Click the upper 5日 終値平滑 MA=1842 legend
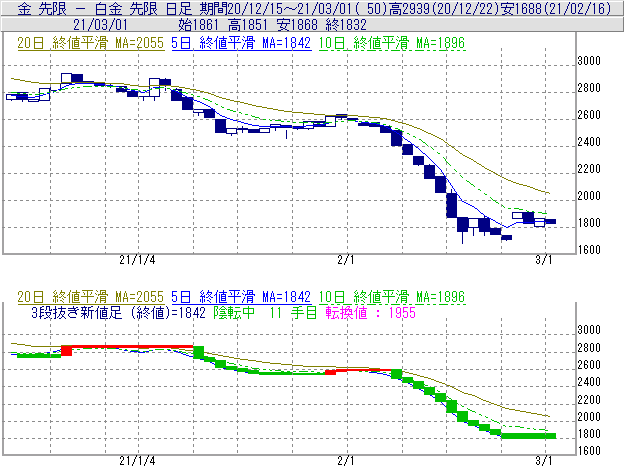Image resolution: width=624 pixels, height=473 pixels. (241, 43)
